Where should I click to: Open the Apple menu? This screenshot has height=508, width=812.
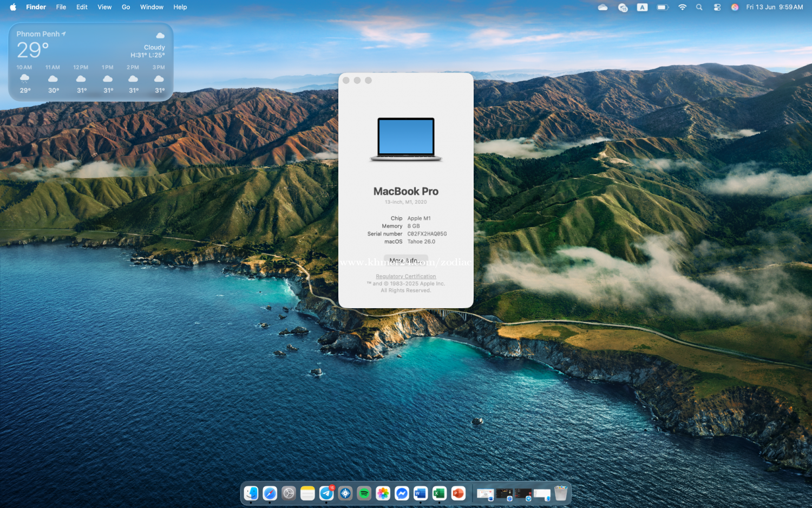[x=13, y=7]
